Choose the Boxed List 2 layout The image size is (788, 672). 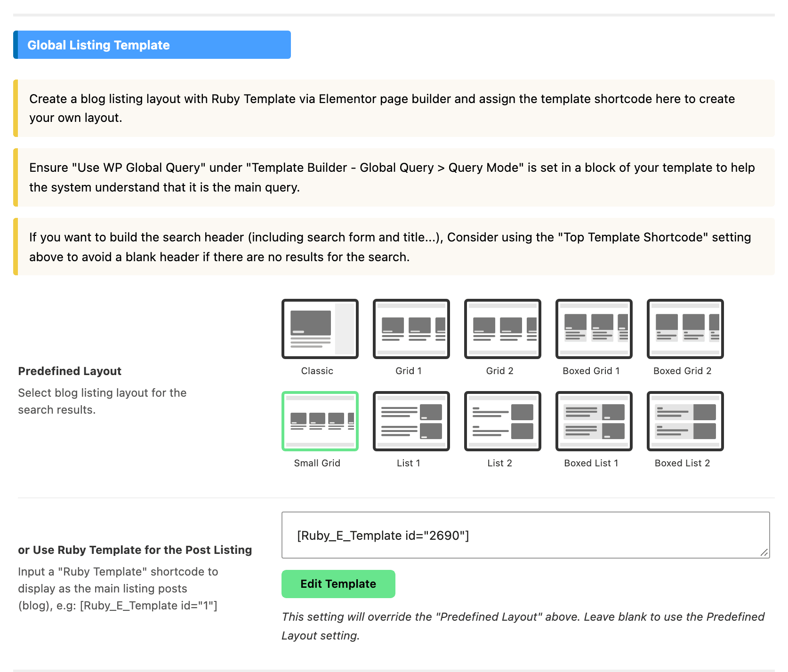point(685,421)
